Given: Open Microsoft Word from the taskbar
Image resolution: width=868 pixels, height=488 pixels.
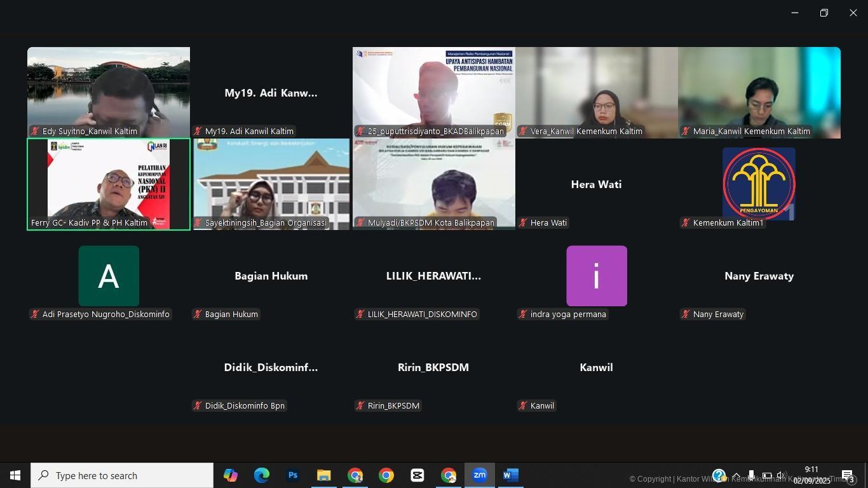Looking at the screenshot, I should pyautogui.click(x=511, y=475).
